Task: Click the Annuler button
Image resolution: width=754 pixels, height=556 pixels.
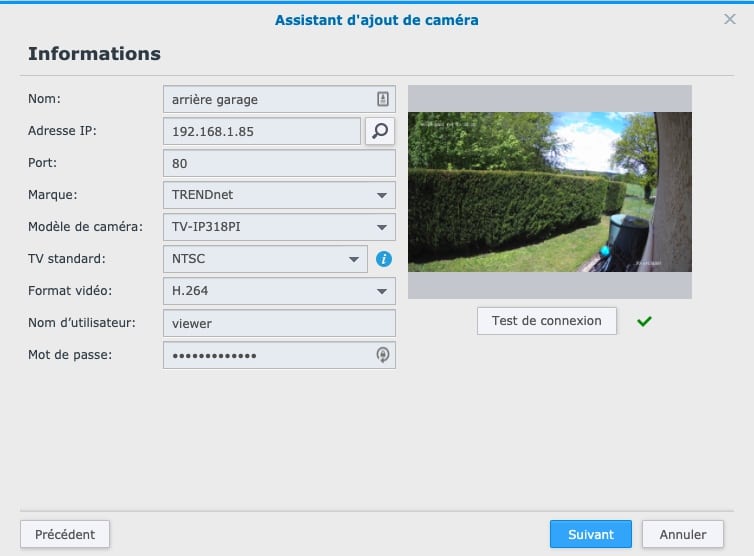Action: pyautogui.click(x=683, y=534)
